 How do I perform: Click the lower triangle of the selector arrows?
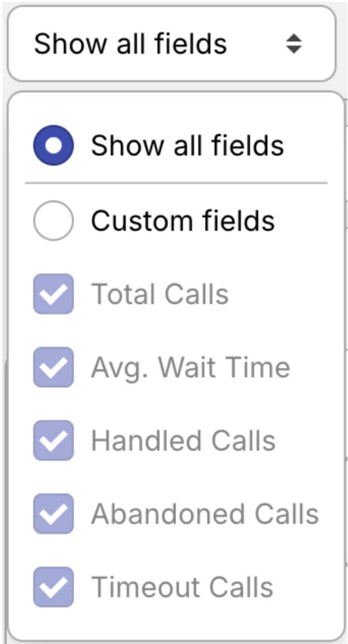[x=294, y=50]
